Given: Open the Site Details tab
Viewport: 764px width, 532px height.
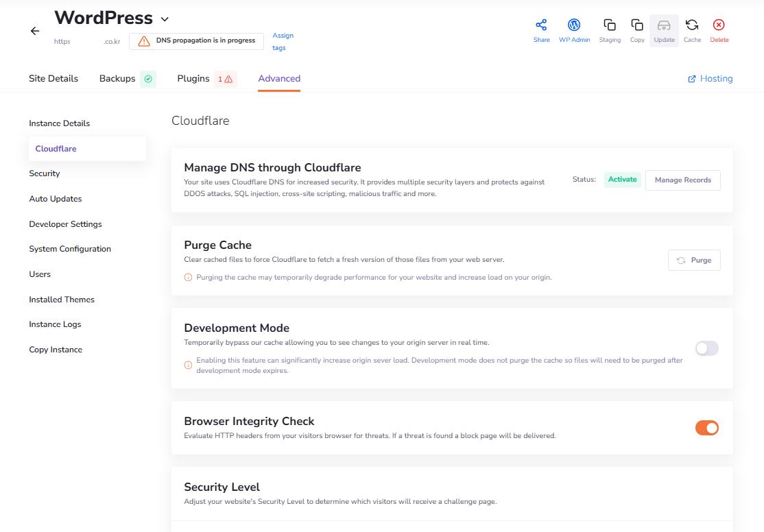Looking at the screenshot, I should point(53,78).
